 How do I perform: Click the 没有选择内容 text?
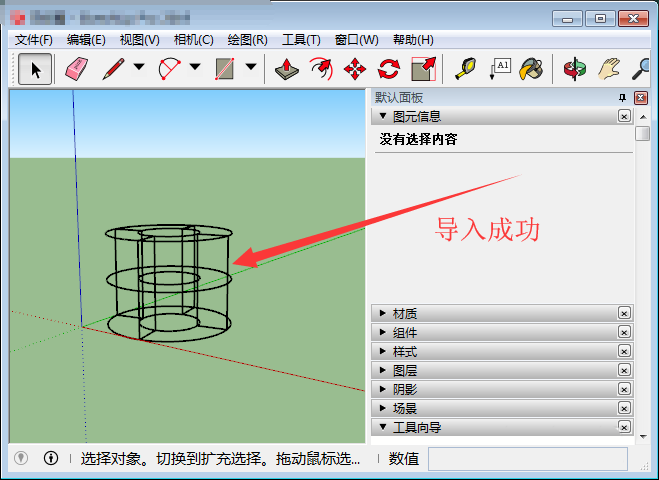click(418, 139)
